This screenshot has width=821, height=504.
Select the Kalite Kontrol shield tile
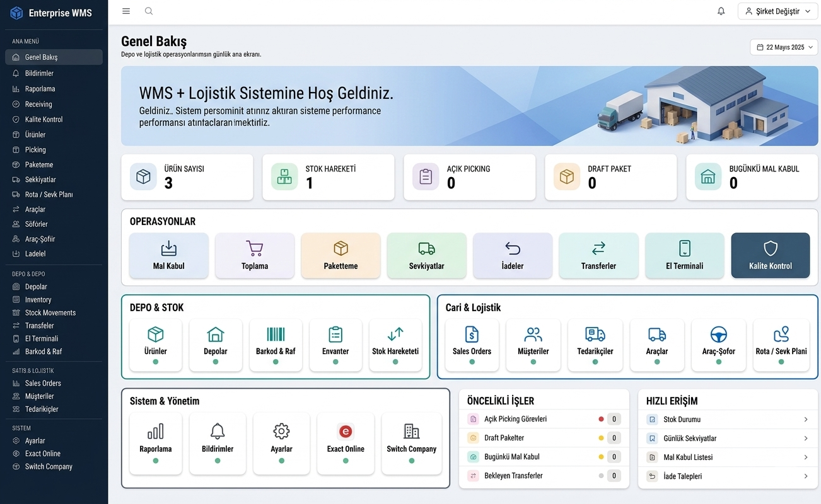(x=771, y=255)
